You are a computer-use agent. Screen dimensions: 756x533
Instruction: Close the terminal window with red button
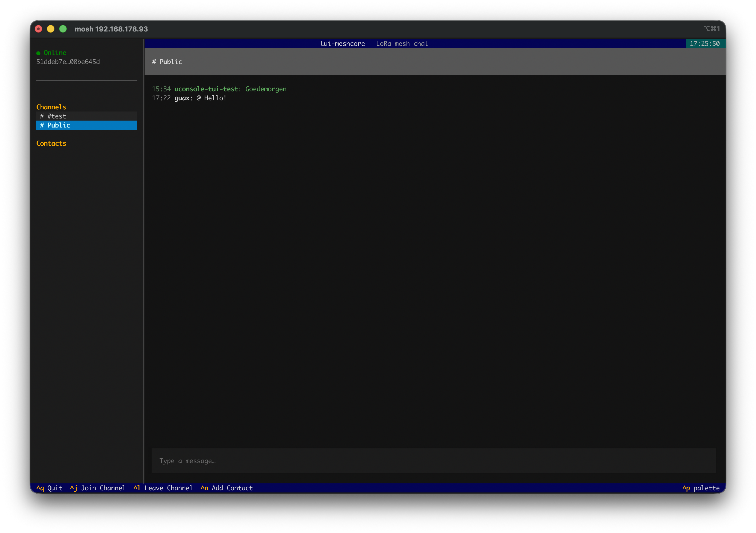[38, 29]
